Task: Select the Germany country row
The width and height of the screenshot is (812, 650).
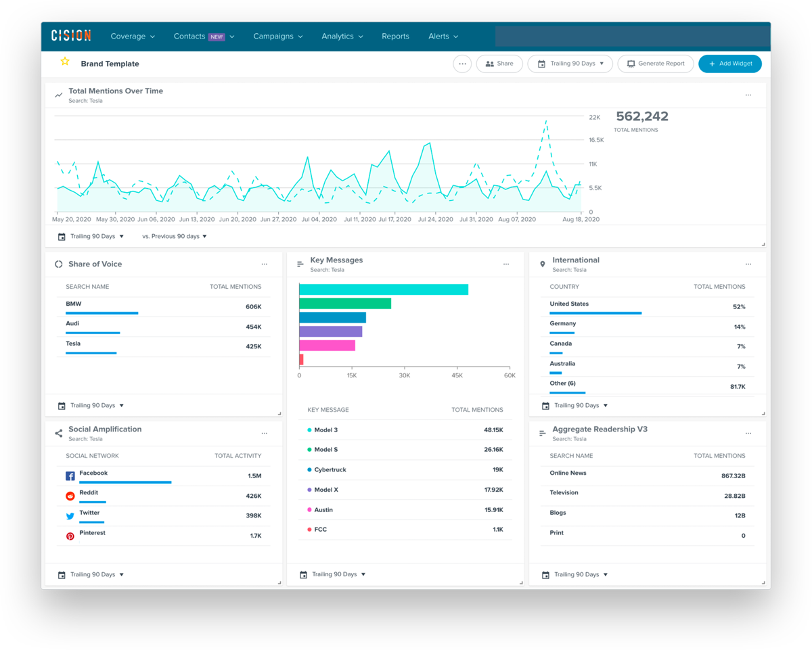Action: [648, 327]
